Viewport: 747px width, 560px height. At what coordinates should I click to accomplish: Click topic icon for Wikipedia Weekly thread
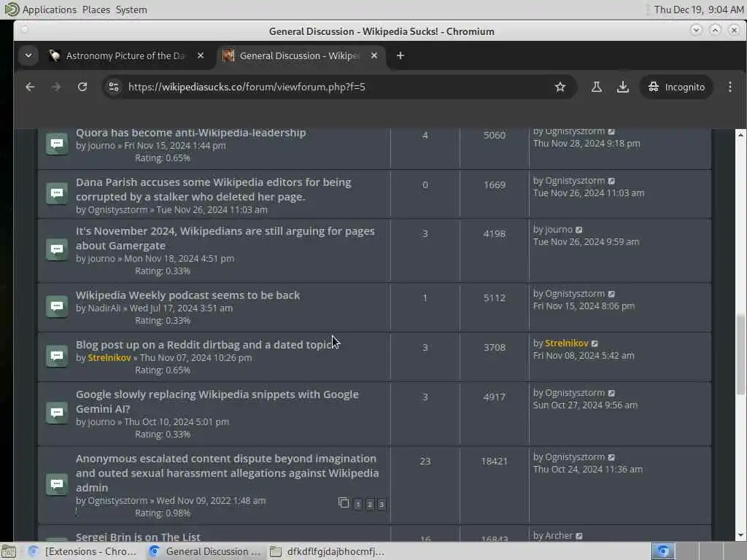coord(57,306)
